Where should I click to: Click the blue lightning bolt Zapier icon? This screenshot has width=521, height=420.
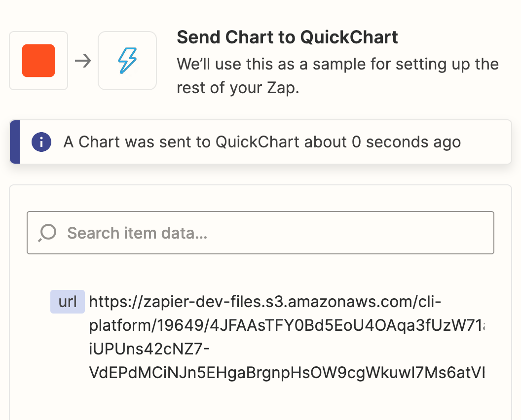point(127,61)
